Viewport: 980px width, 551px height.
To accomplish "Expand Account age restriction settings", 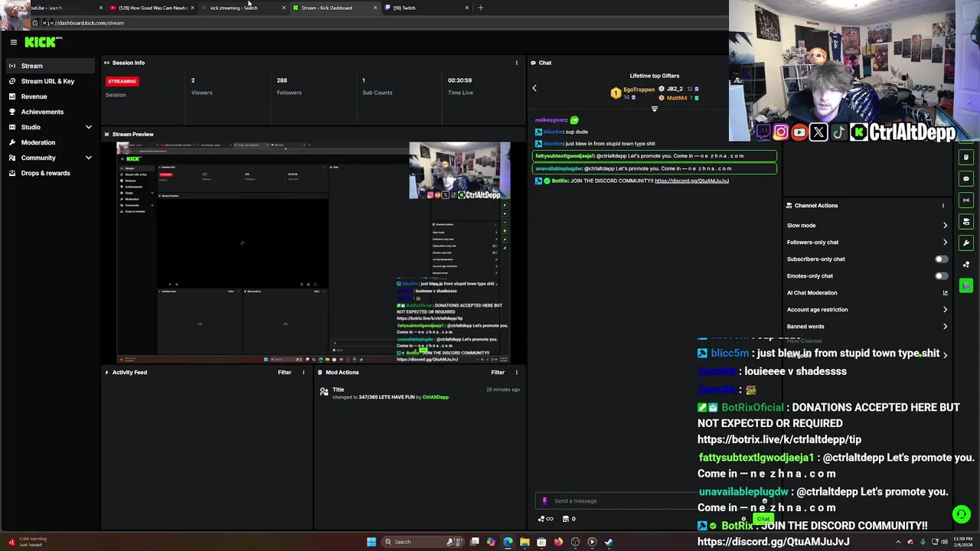I will (x=867, y=310).
